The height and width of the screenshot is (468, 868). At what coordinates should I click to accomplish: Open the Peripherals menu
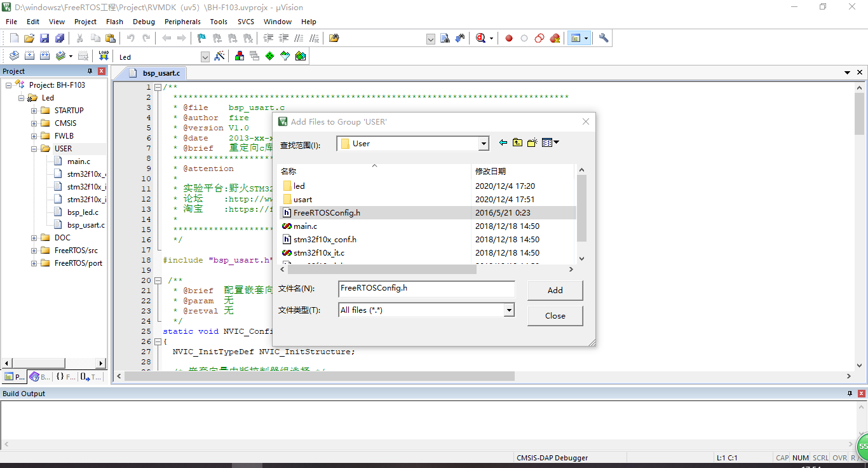click(x=182, y=21)
